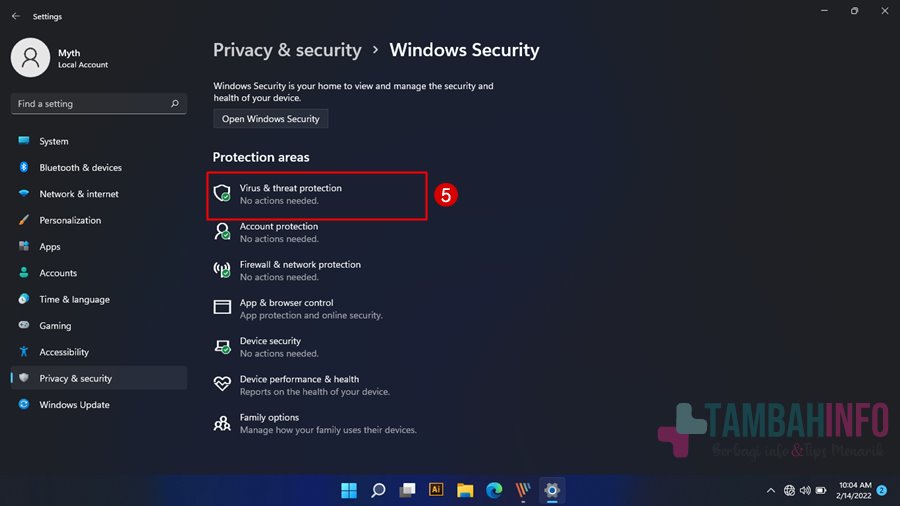Select the App & browser control window icon
900x506 pixels.
222,308
